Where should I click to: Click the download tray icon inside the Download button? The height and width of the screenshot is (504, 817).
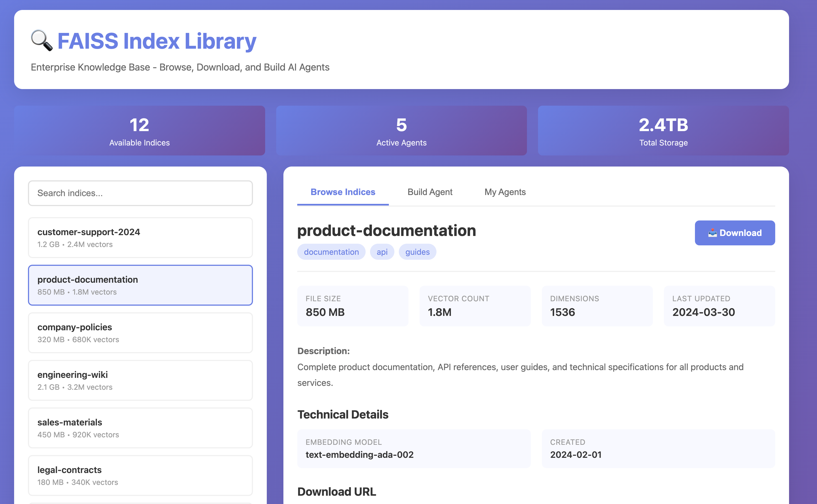713,233
